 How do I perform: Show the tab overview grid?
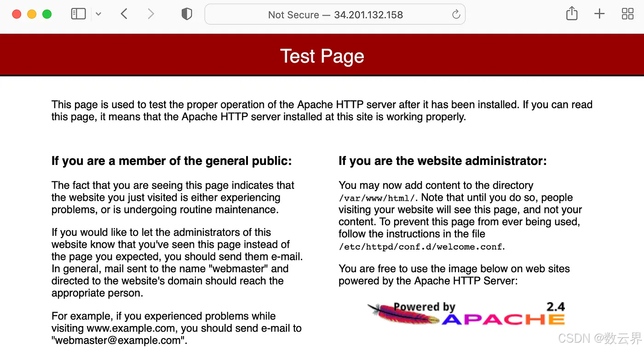[x=627, y=14]
